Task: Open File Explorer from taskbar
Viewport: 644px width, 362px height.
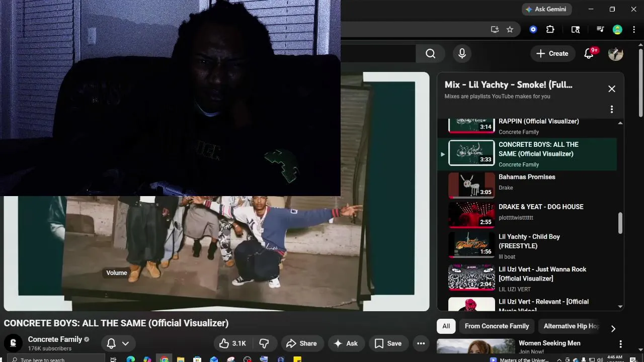Action: (181, 359)
